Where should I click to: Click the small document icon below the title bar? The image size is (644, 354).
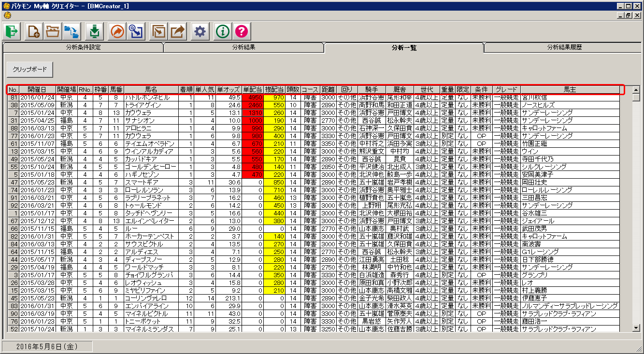7,15
